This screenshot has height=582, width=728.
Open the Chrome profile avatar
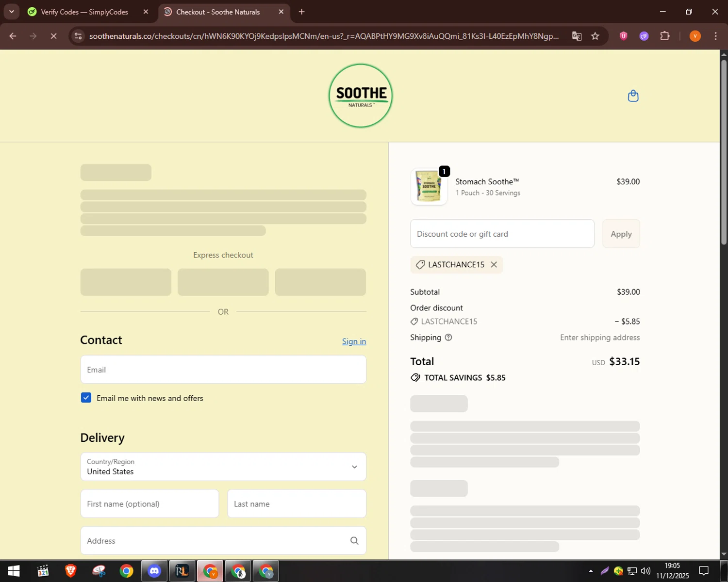click(x=695, y=36)
